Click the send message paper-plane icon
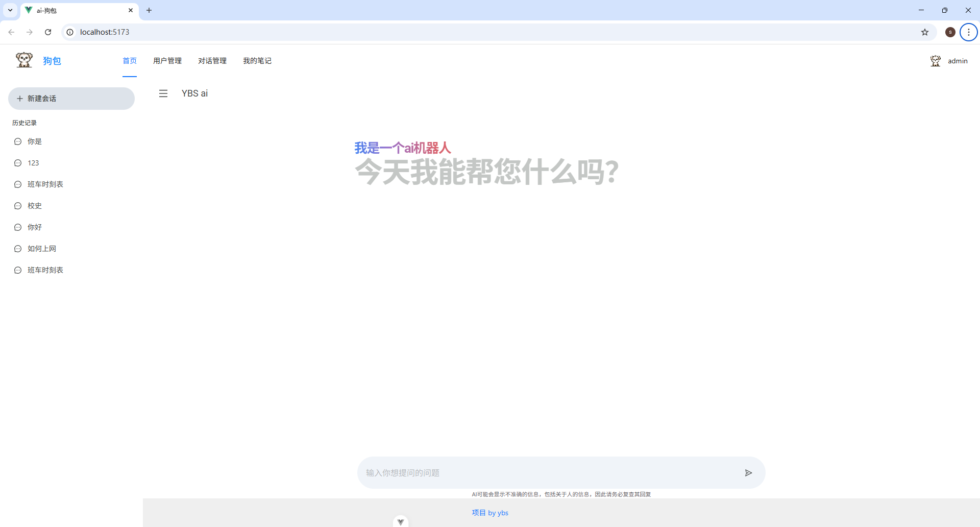 pyautogui.click(x=749, y=472)
